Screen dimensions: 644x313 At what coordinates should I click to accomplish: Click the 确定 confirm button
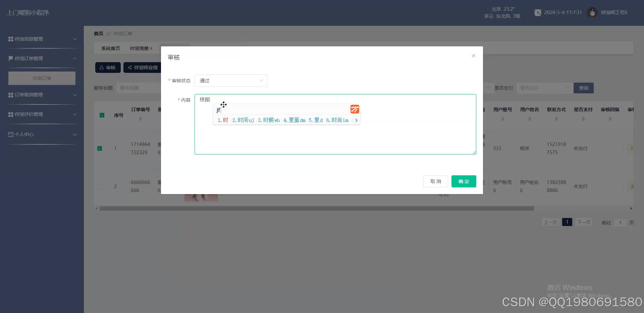point(464,181)
